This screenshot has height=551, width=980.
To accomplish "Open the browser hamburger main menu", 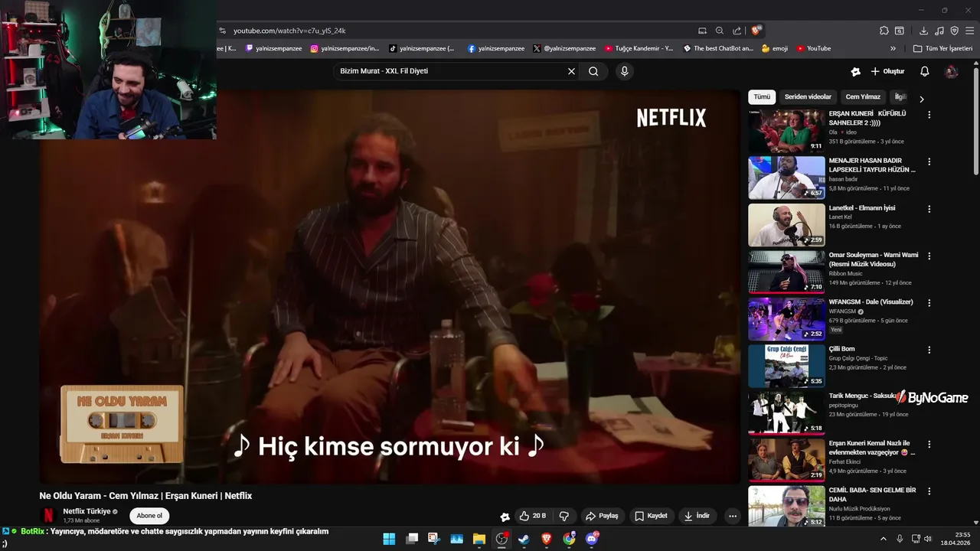I will coord(969,31).
